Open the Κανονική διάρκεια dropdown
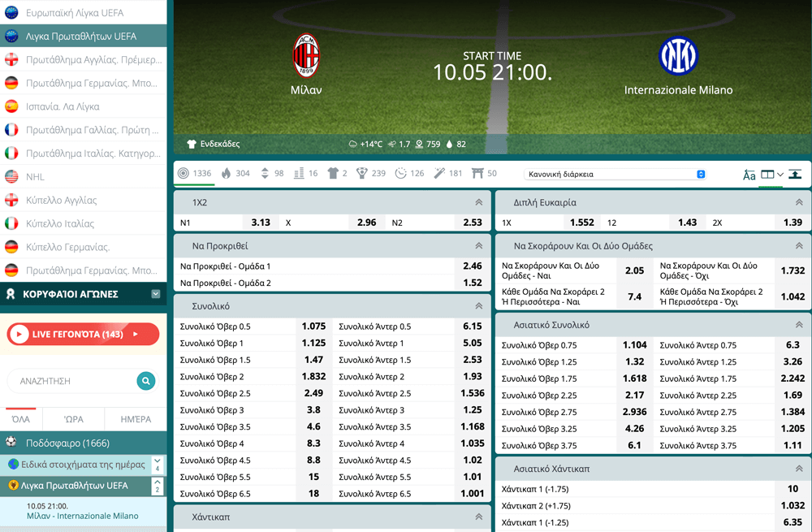 (x=615, y=174)
